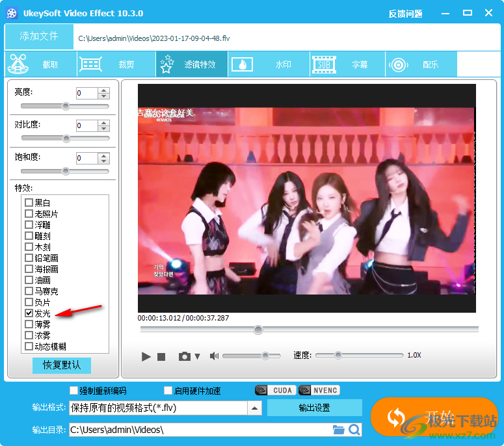Enable the 浓雾 effect checkbox
This screenshot has height=446, width=504.
[29, 335]
